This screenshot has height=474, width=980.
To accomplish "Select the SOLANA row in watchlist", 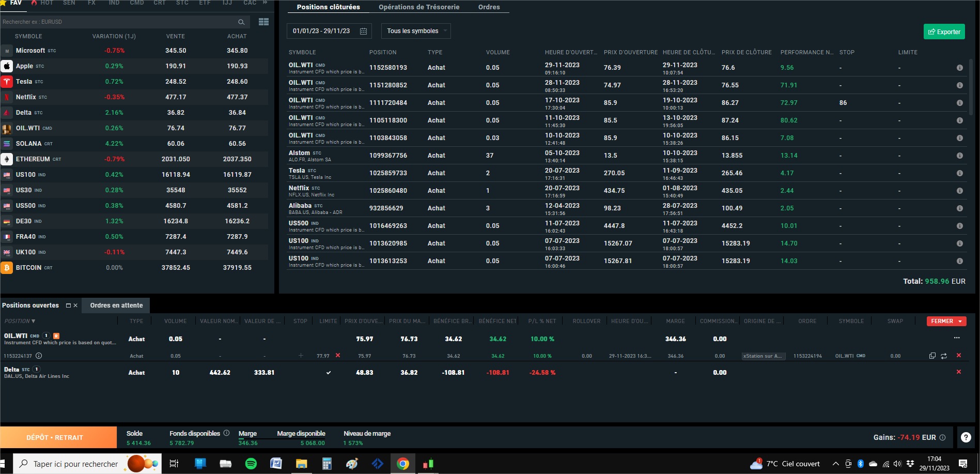I will (x=134, y=144).
